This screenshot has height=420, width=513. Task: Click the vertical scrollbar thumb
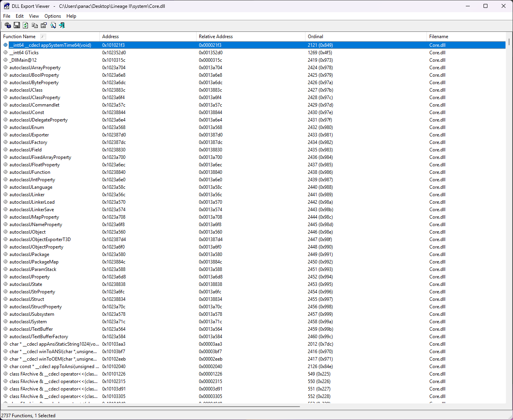509,42
